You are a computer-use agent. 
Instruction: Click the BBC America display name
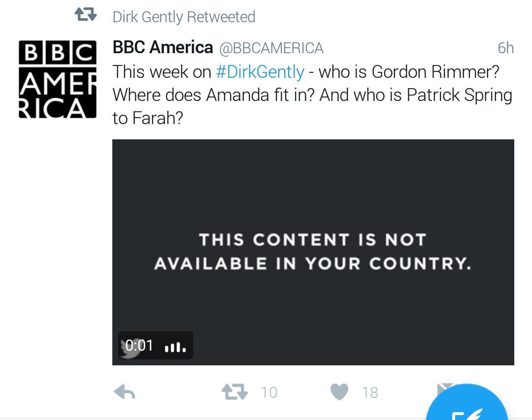163,47
